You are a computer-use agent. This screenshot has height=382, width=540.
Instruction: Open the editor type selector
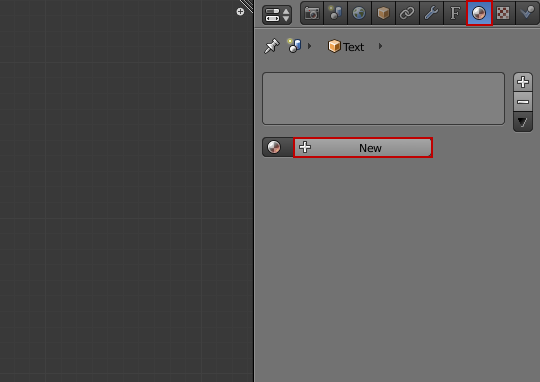click(x=277, y=15)
